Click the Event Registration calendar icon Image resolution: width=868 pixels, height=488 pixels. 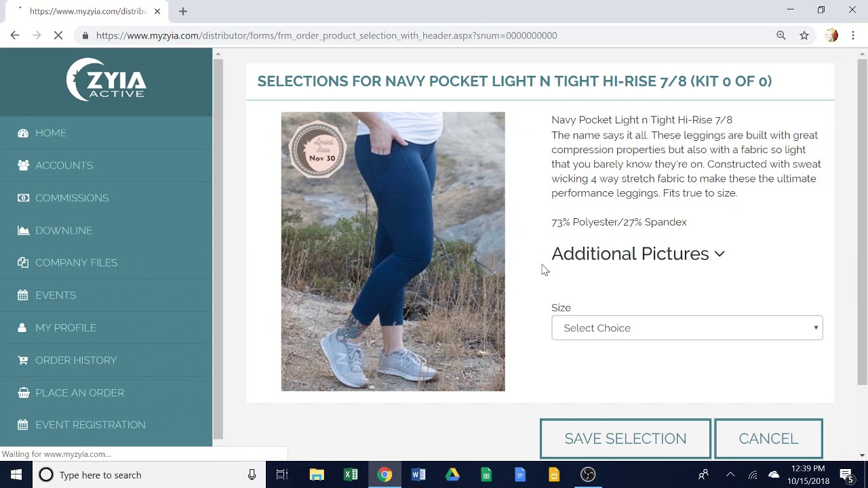[x=23, y=425]
